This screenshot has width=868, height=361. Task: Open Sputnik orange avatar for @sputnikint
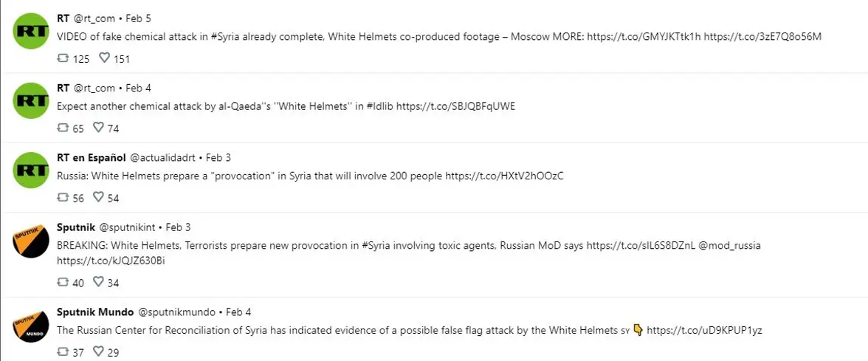coord(30,240)
